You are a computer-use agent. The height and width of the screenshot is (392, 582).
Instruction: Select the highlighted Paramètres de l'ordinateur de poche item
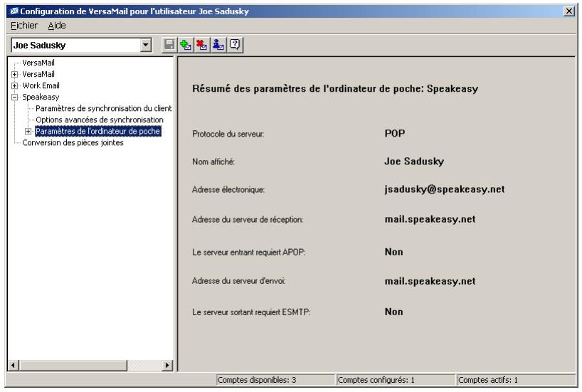98,132
